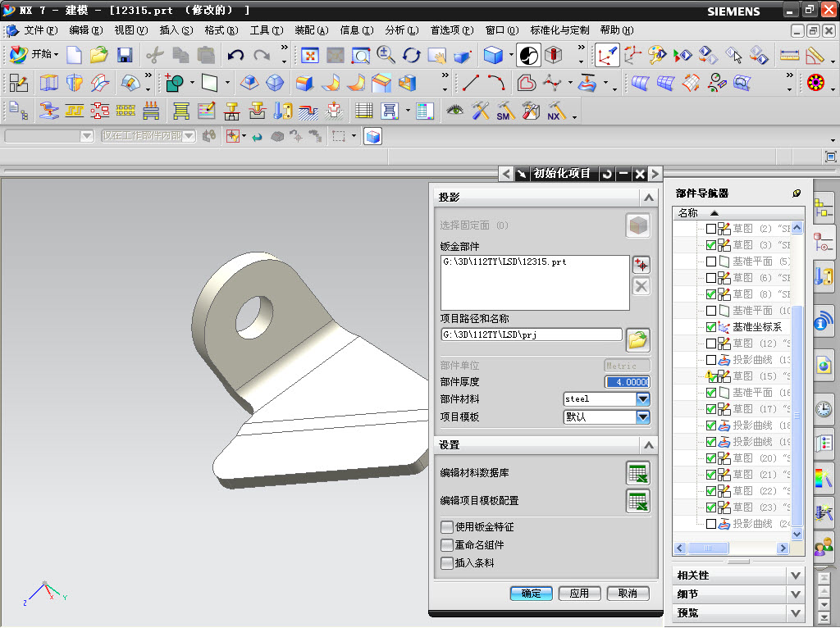Open the 视图 menu

(130, 30)
